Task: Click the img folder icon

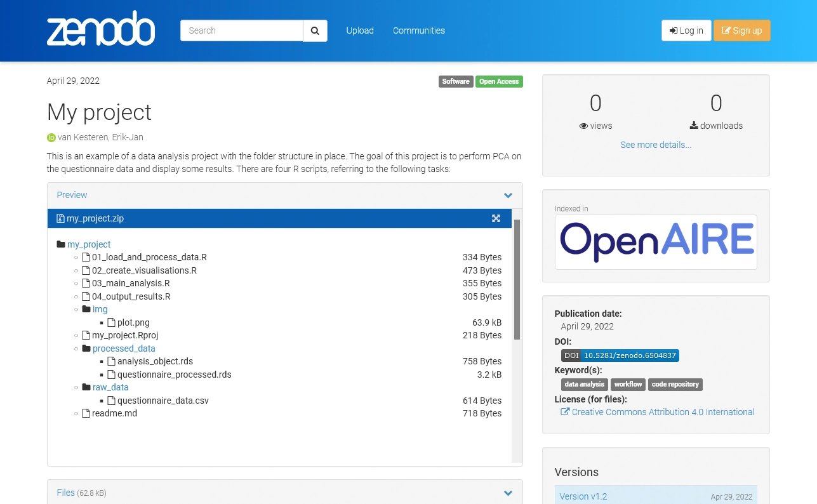Action: coord(86,309)
